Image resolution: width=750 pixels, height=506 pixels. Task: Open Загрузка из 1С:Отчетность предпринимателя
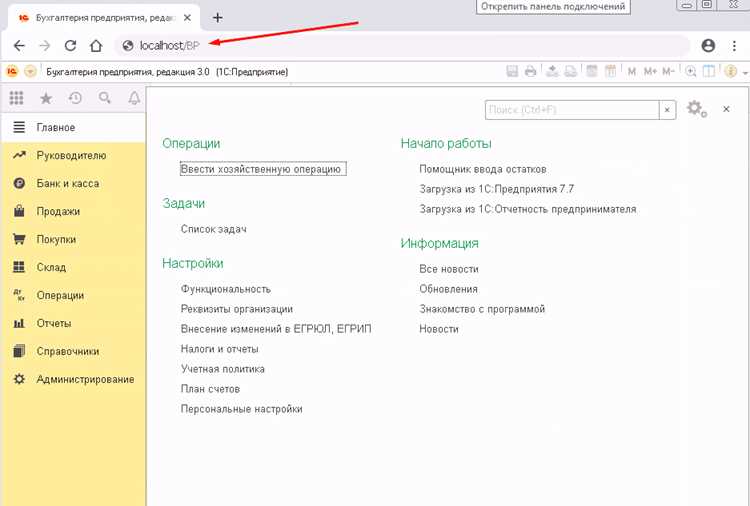coord(528,209)
